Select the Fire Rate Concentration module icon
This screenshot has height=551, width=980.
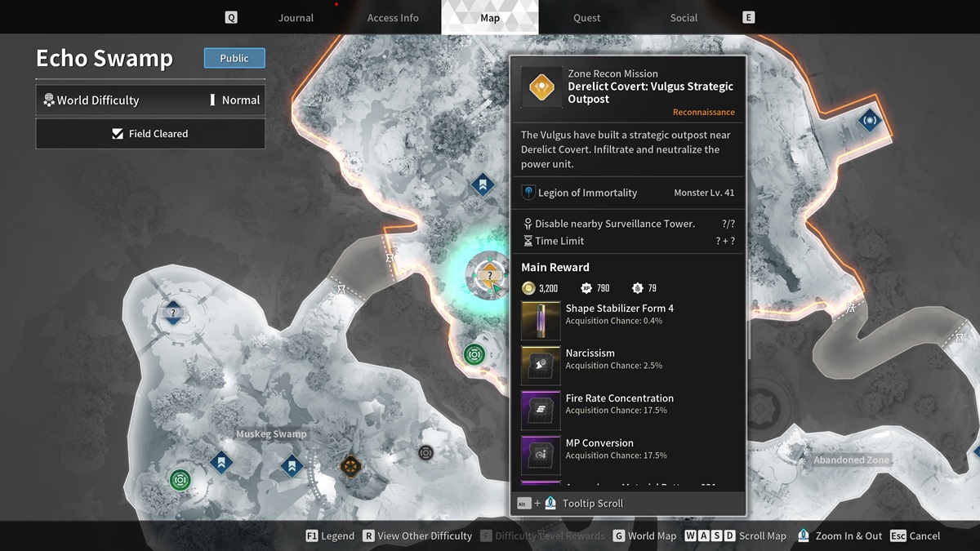pos(541,410)
